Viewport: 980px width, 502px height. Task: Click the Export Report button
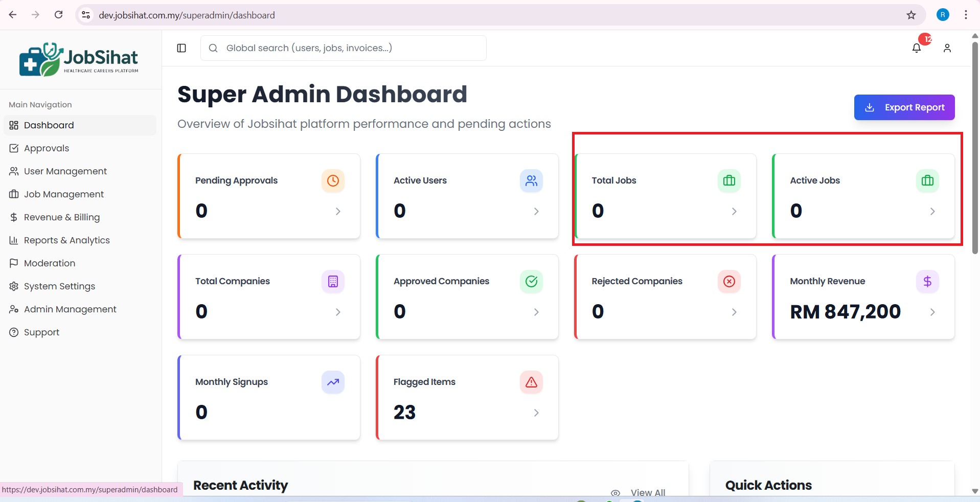pos(904,107)
